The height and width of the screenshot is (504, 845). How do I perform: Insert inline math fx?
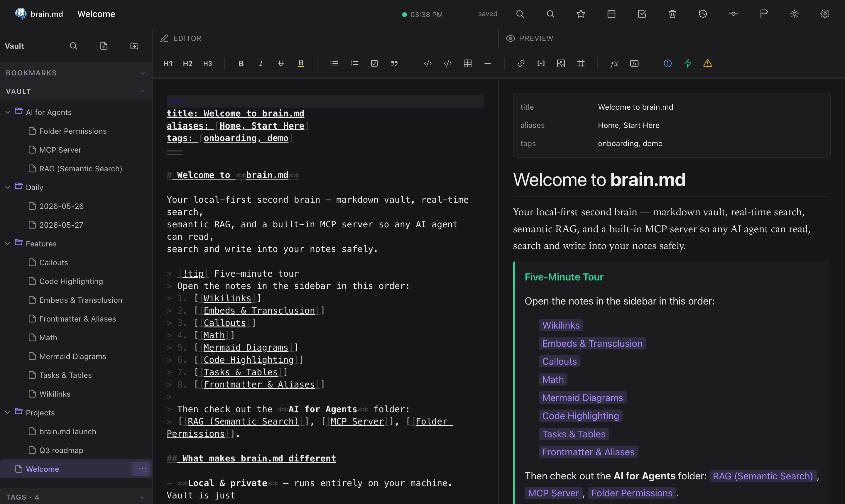[614, 63]
